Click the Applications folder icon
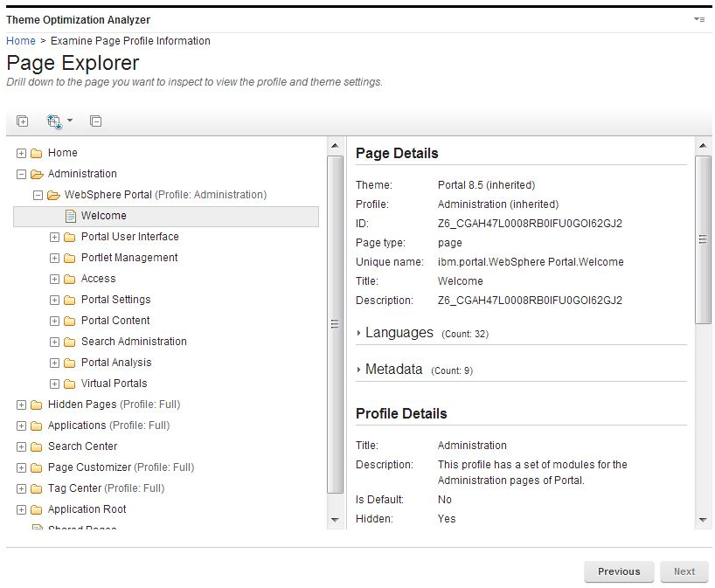 (37, 425)
